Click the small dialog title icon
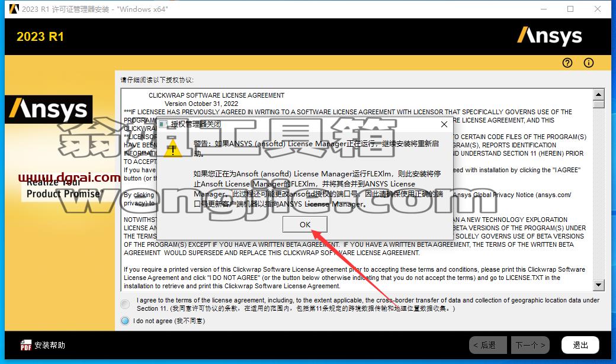This screenshot has width=616, height=364. coord(163,124)
